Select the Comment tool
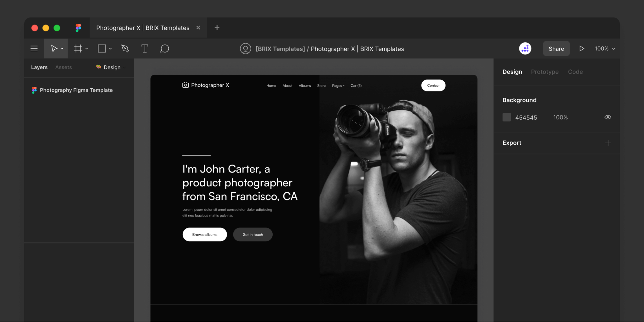Image resolution: width=644 pixels, height=322 pixels. pyautogui.click(x=164, y=48)
